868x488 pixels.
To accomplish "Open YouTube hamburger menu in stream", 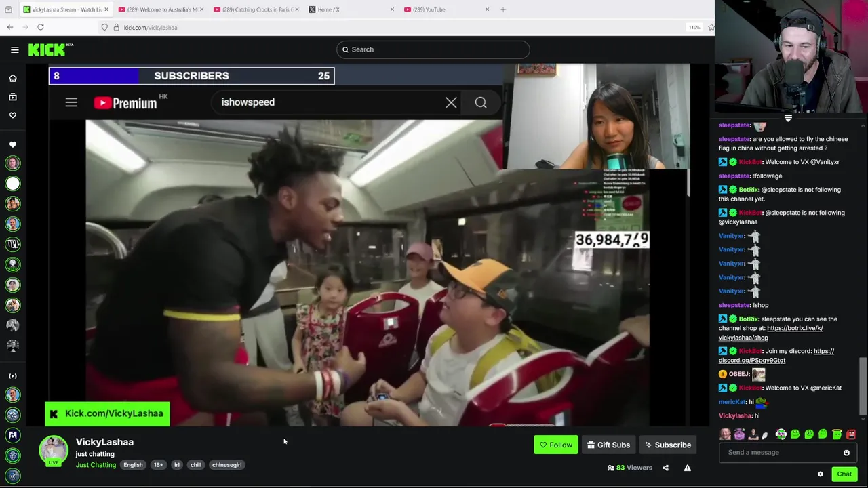I will 71,102.
